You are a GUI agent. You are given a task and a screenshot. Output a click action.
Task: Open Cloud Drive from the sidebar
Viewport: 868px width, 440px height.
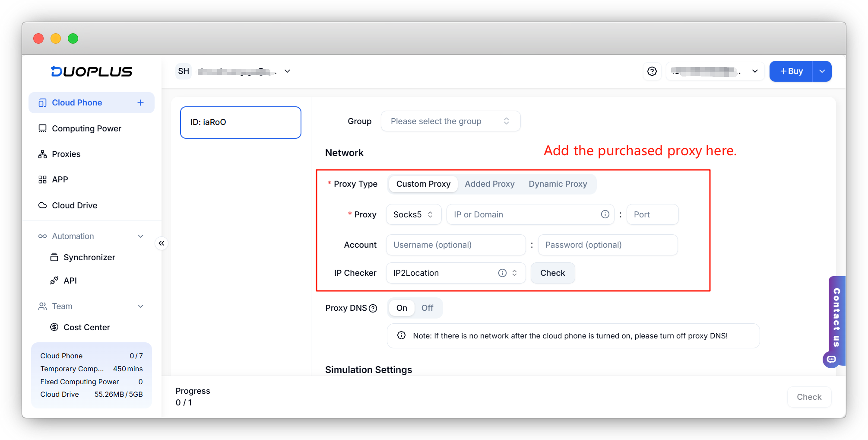[74, 205]
